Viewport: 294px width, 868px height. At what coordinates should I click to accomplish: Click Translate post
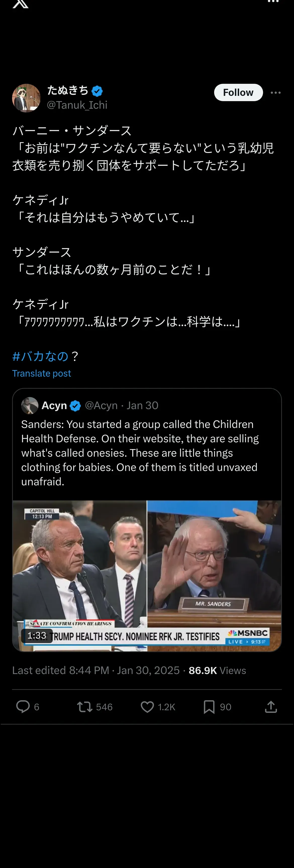(x=41, y=373)
